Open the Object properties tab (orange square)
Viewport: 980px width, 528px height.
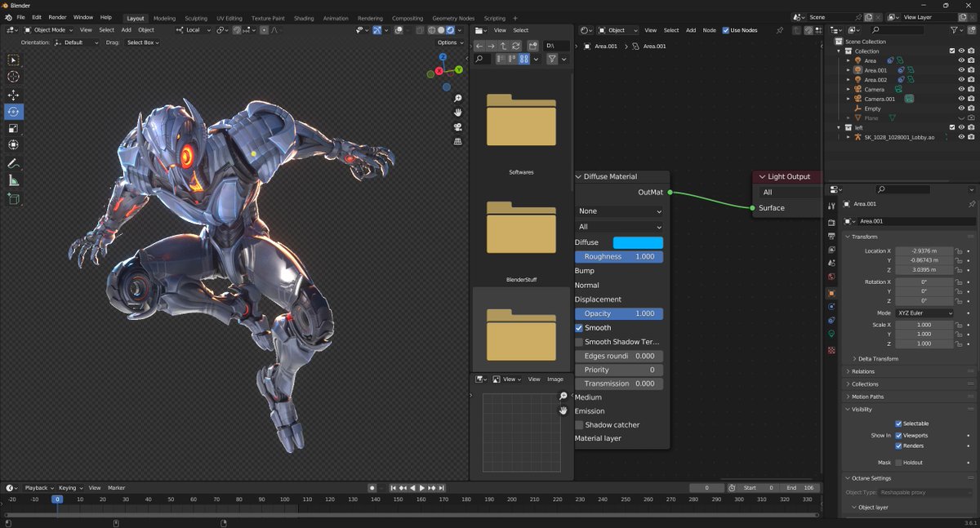coord(831,292)
